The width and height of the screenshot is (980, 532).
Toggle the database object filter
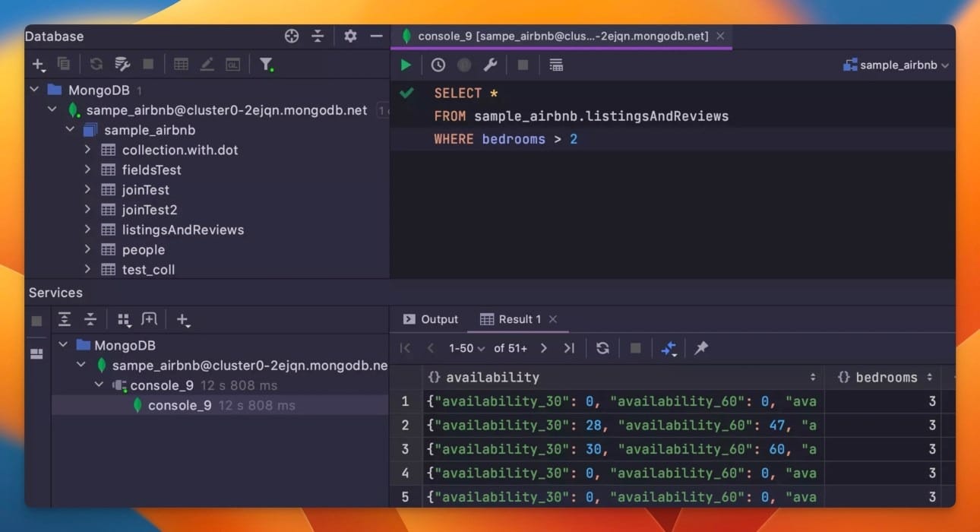click(267, 64)
